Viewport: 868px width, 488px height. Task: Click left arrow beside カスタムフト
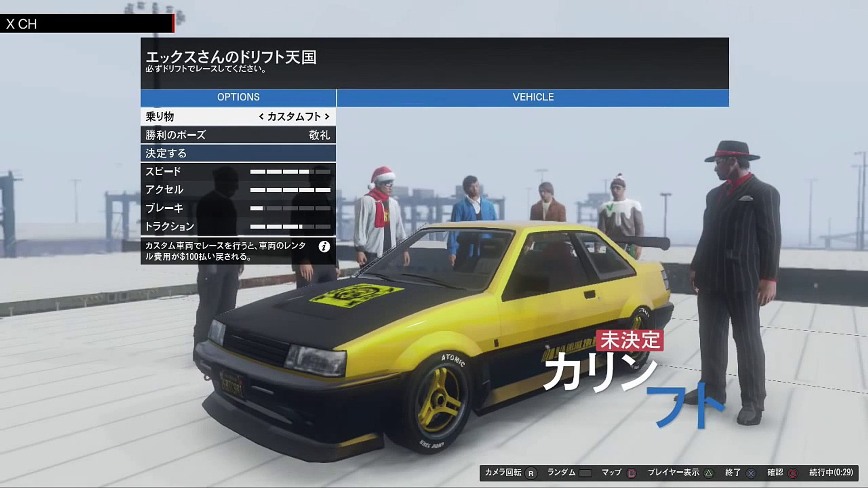point(261,117)
